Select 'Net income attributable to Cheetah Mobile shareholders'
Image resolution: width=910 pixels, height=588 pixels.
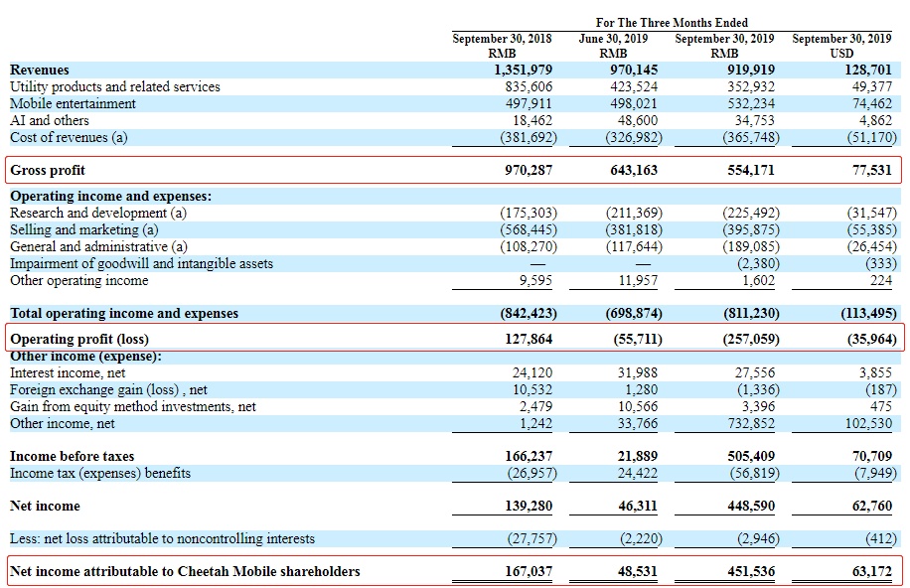point(185,572)
